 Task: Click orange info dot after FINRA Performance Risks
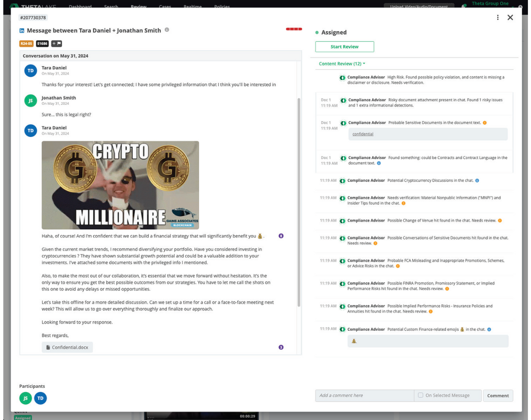coord(447,289)
